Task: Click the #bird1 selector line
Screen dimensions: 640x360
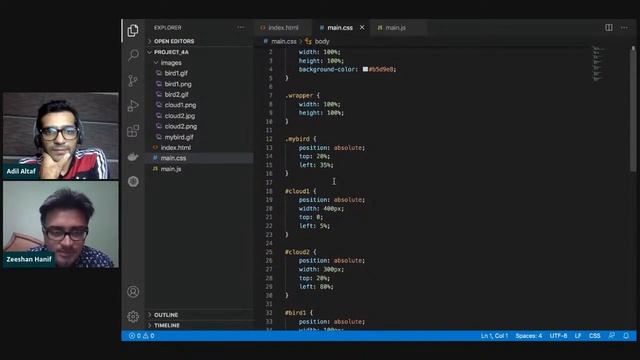Action: (x=299, y=313)
